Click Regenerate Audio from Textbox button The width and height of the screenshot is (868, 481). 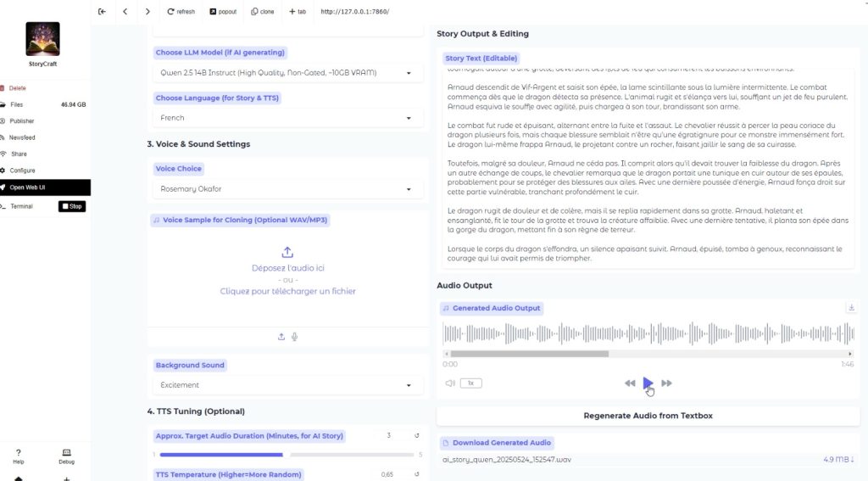(648, 416)
